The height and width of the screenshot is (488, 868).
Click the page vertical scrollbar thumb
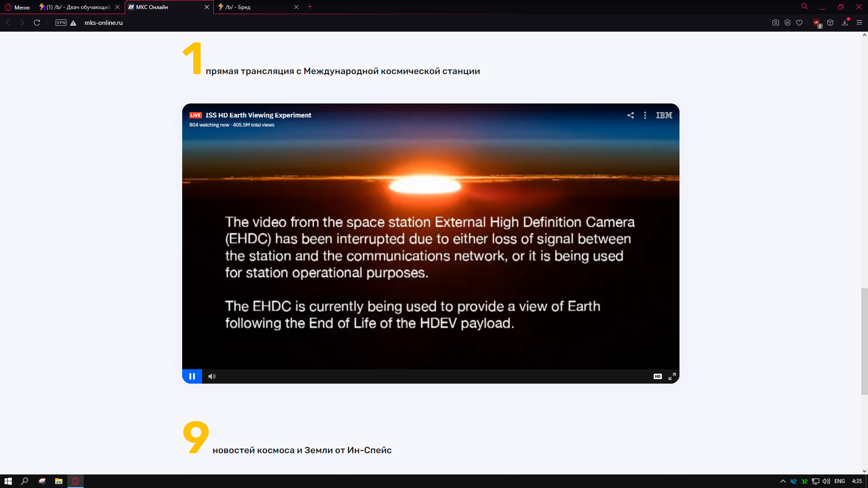click(864, 342)
